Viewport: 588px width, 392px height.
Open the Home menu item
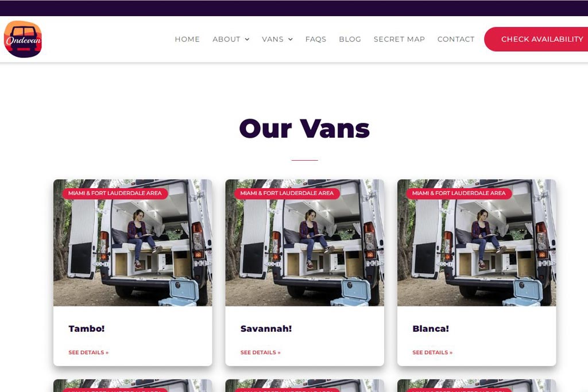tap(187, 40)
